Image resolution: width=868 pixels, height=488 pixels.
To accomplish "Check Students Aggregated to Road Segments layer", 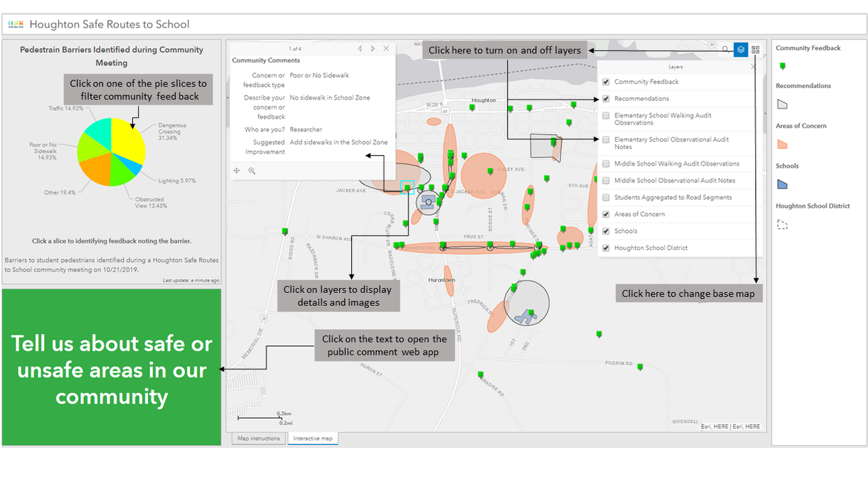I will point(606,197).
